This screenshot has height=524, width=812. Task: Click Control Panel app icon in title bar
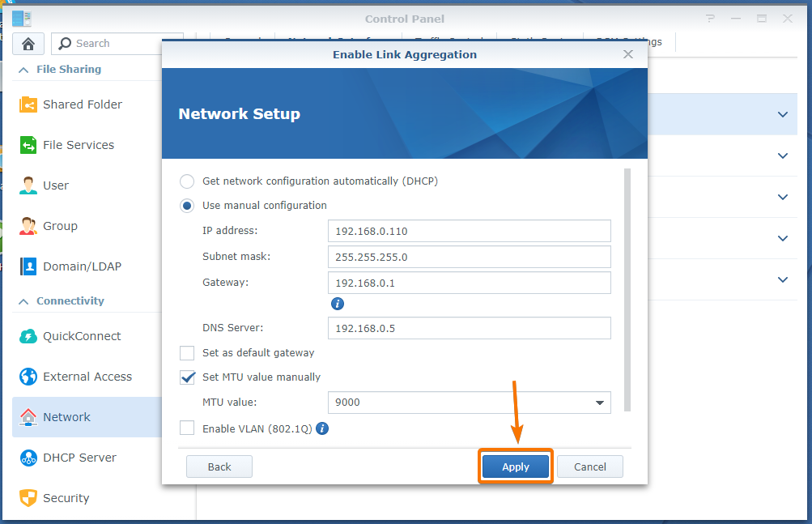[x=22, y=19]
